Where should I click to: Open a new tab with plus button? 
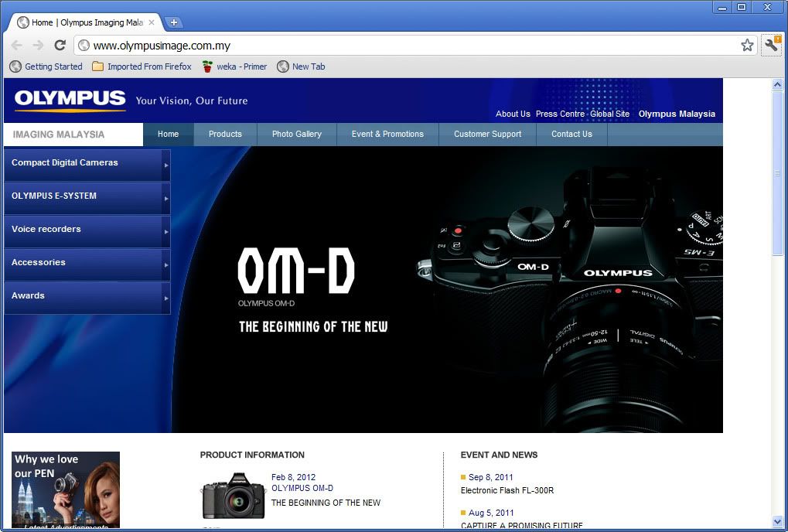(173, 22)
